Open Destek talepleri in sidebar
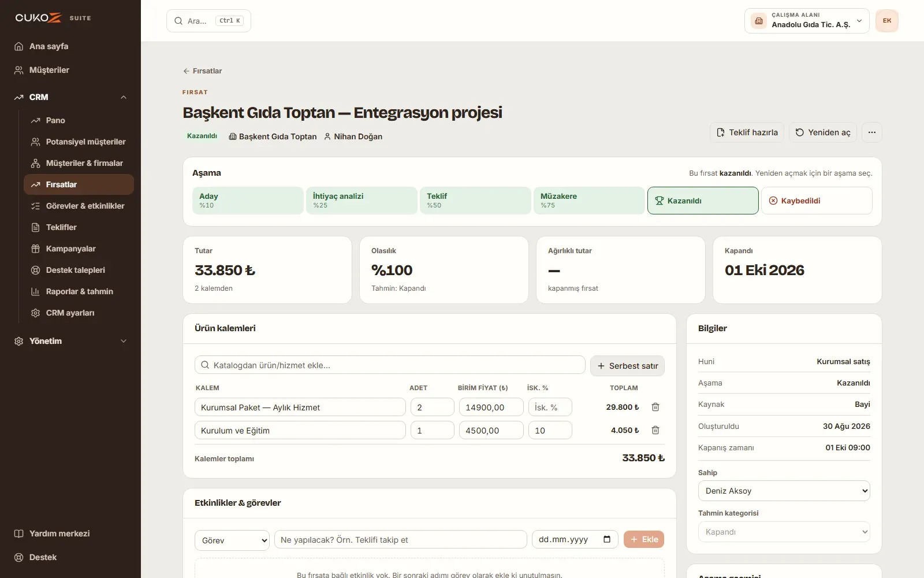The image size is (924, 578). [x=79, y=270]
